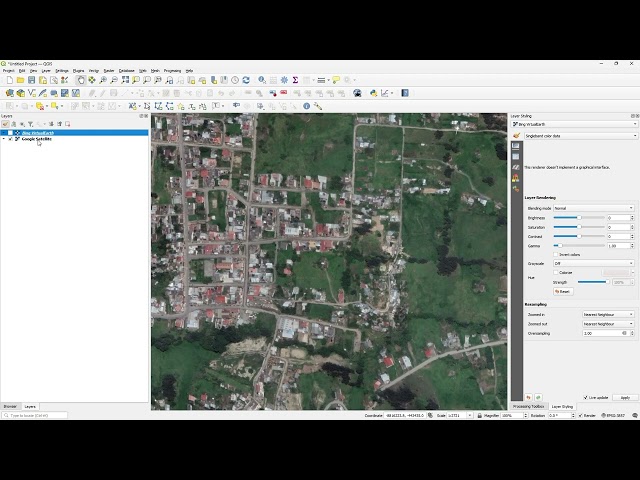Screen dimensions: 640x480
Task: Click the New Shapefile Layer icon
Action: 31,93
